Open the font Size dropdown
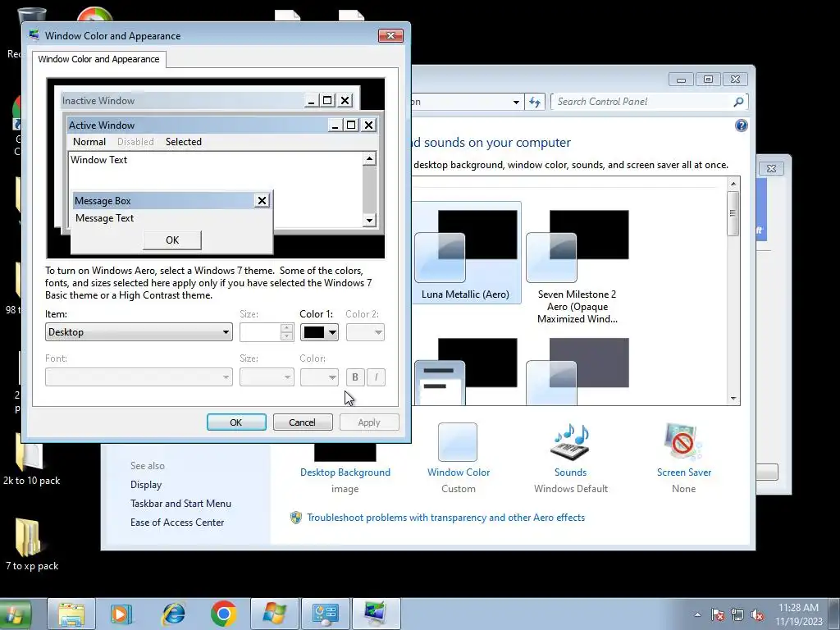The height and width of the screenshot is (630, 840). click(x=267, y=377)
